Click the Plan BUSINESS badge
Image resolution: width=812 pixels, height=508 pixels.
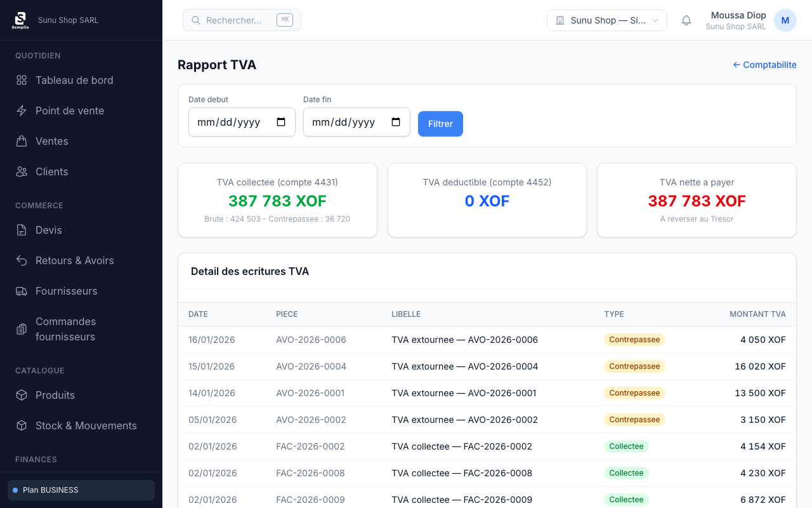point(81,490)
